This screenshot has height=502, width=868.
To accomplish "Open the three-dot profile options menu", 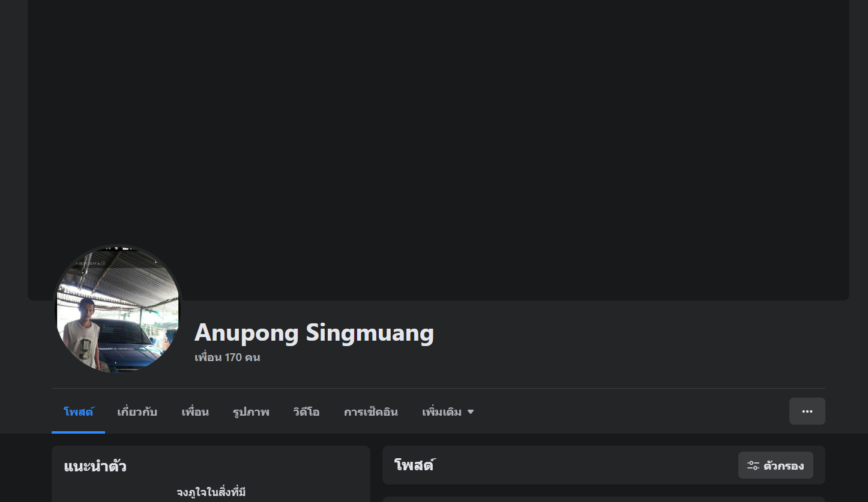I will [x=807, y=411].
